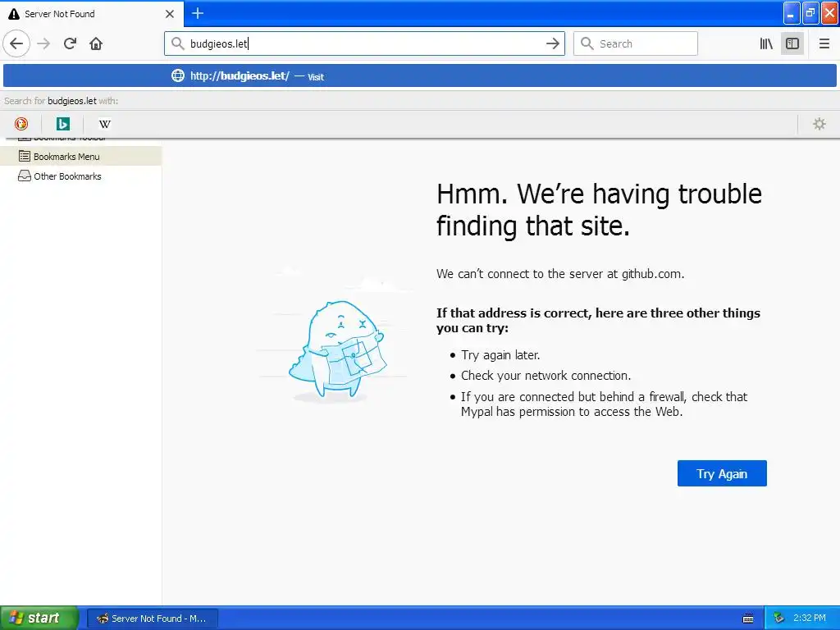Reload the current page

pos(71,43)
